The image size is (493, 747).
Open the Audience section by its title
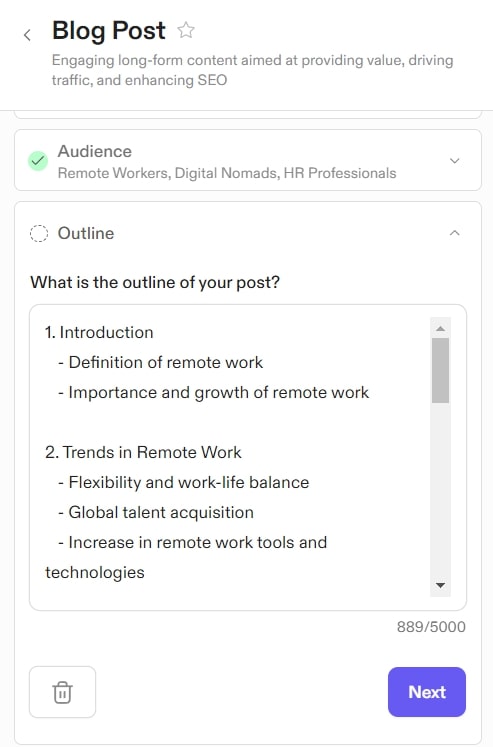94,151
